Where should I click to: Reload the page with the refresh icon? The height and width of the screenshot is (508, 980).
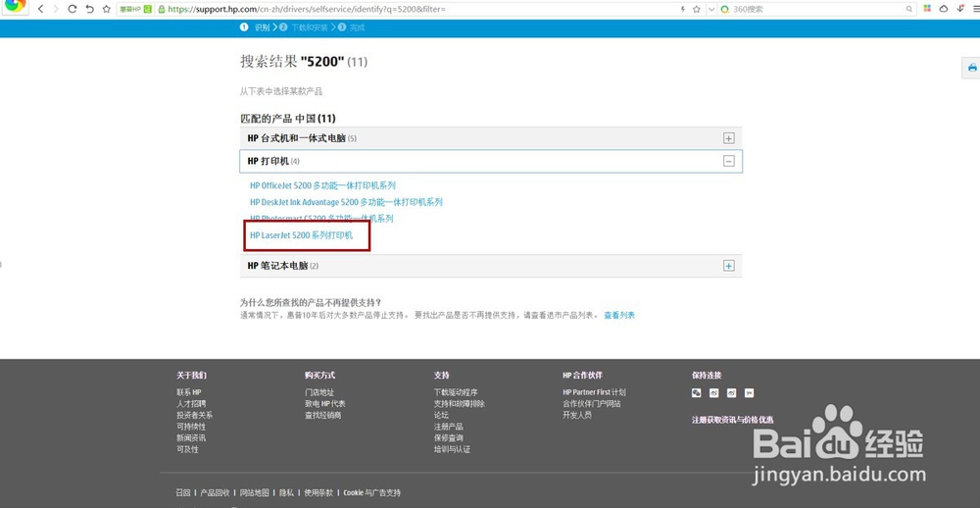(73, 10)
